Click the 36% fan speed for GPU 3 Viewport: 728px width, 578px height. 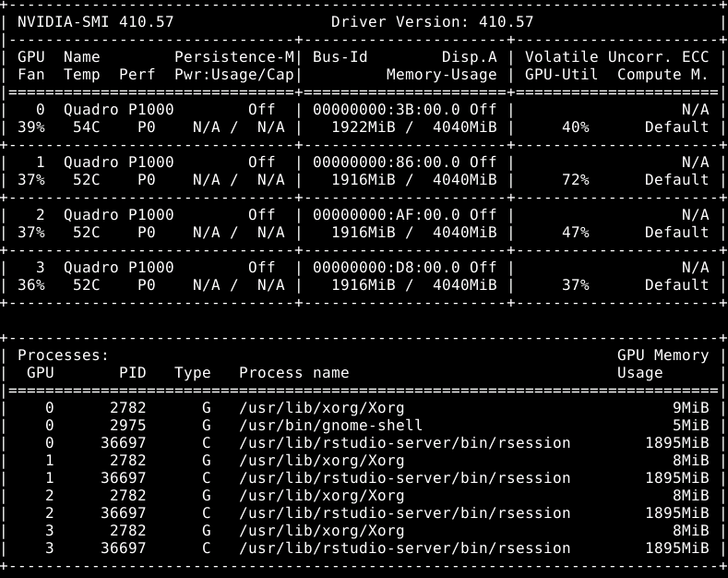tap(31, 284)
